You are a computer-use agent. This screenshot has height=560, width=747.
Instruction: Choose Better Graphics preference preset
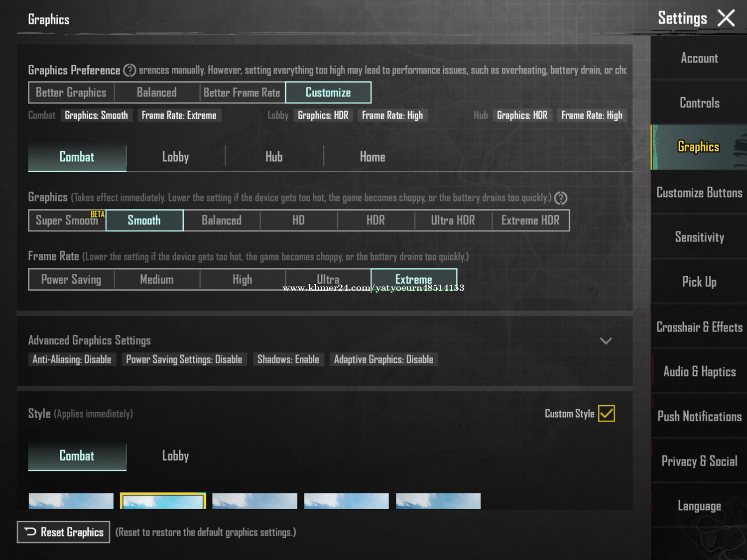pyautogui.click(x=71, y=93)
